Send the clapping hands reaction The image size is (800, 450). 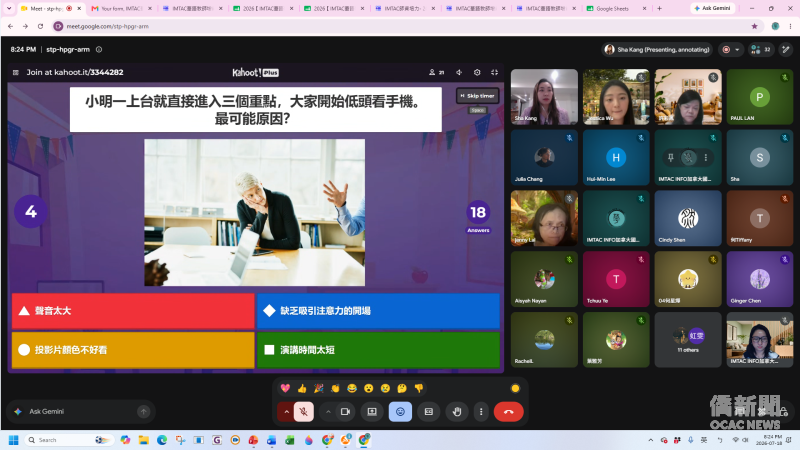point(335,388)
